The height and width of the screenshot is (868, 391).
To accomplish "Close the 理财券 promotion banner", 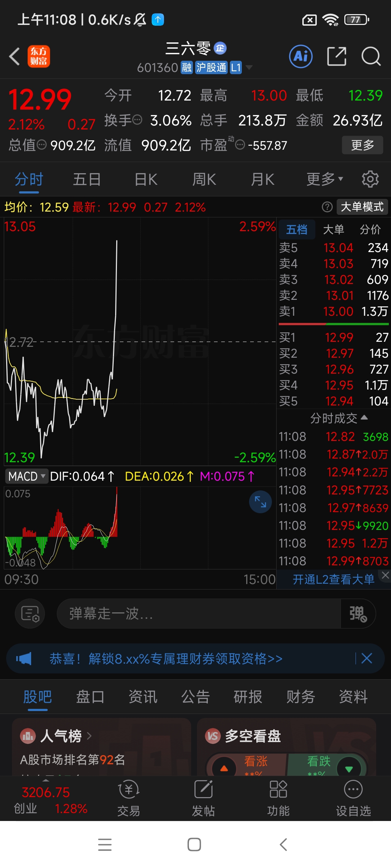I will 367,658.
